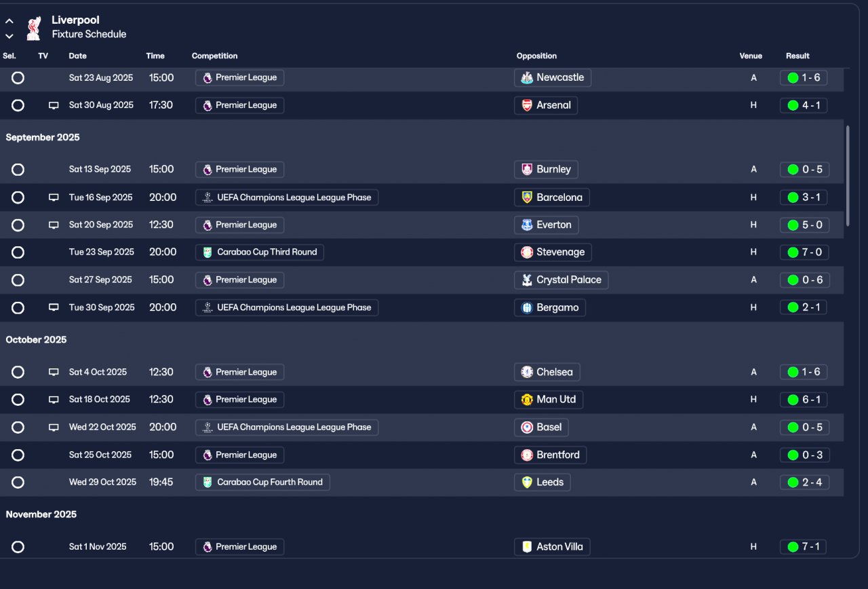Select the Chelsea fixture radio button
This screenshot has height=589, width=868.
[x=18, y=372]
